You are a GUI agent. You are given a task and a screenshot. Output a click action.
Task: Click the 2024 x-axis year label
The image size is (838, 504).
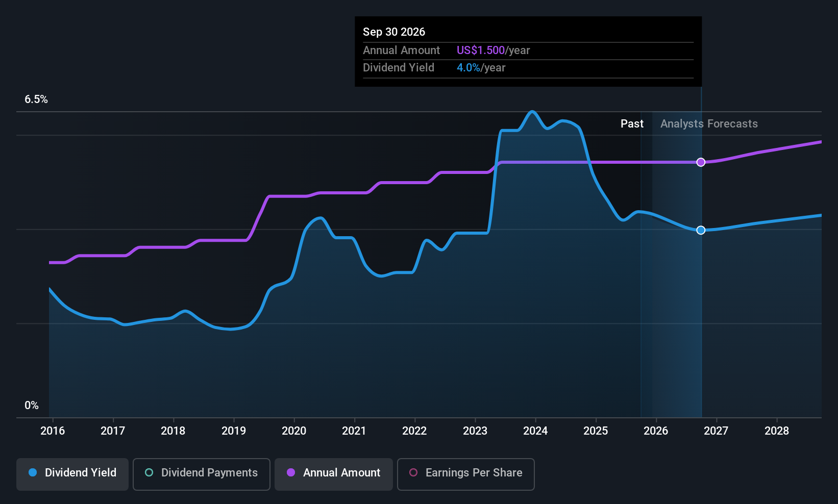(x=535, y=431)
